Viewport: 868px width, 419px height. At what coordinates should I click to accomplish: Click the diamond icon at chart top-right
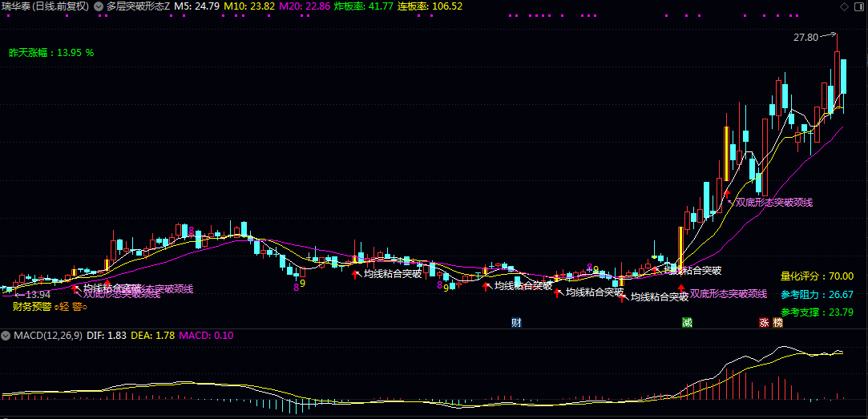[x=844, y=6]
